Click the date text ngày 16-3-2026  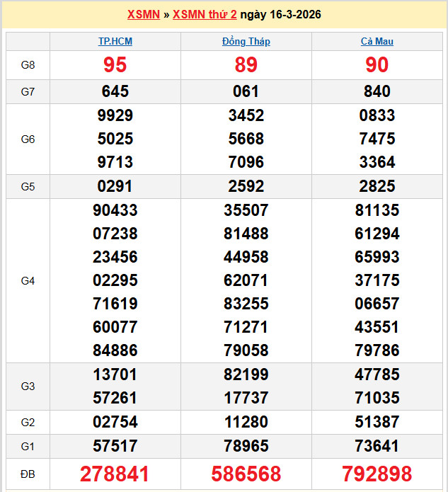(280, 15)
